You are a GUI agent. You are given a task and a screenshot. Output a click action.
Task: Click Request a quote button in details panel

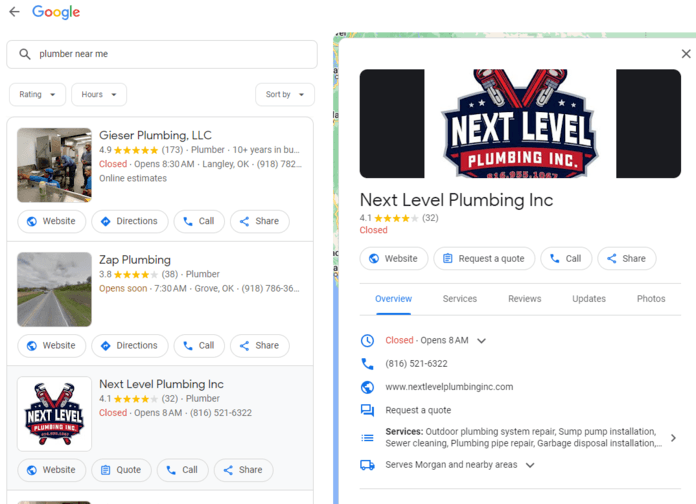point(484,258)
